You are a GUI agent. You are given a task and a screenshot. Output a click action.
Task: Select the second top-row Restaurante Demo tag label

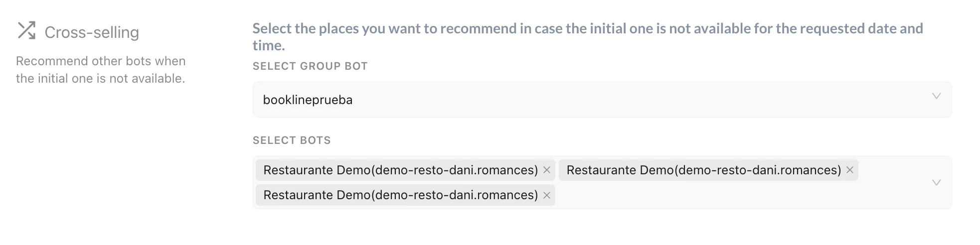704,170
